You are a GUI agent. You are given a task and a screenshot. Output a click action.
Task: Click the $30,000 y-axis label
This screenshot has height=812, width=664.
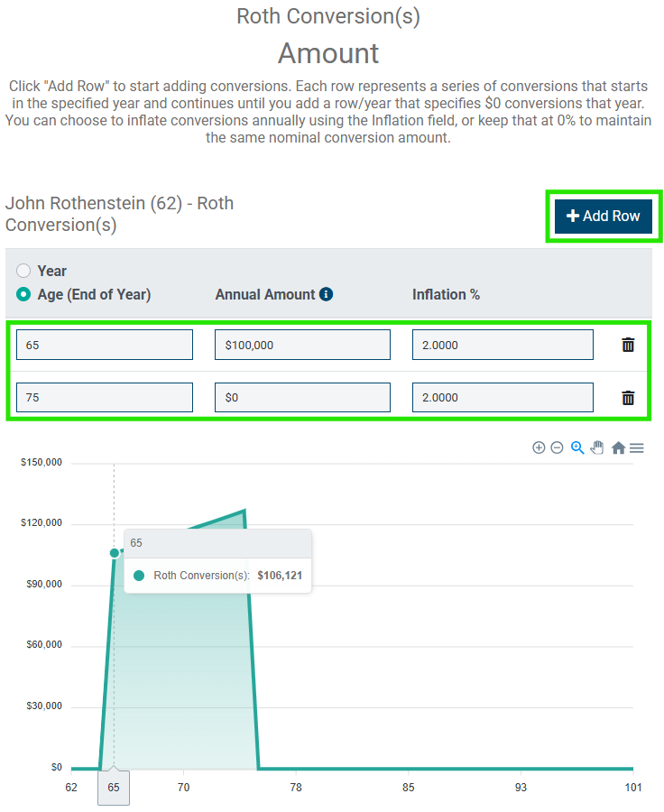click(x=44, y=706)
